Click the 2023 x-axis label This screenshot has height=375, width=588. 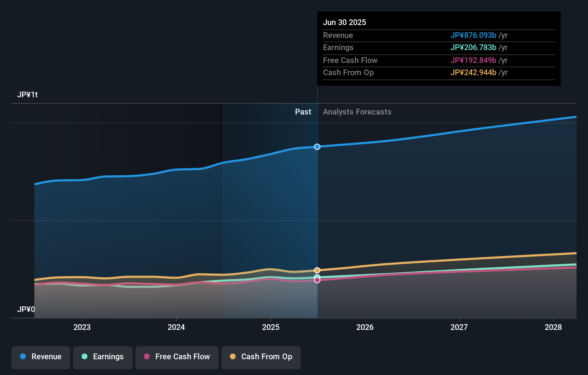82,327
